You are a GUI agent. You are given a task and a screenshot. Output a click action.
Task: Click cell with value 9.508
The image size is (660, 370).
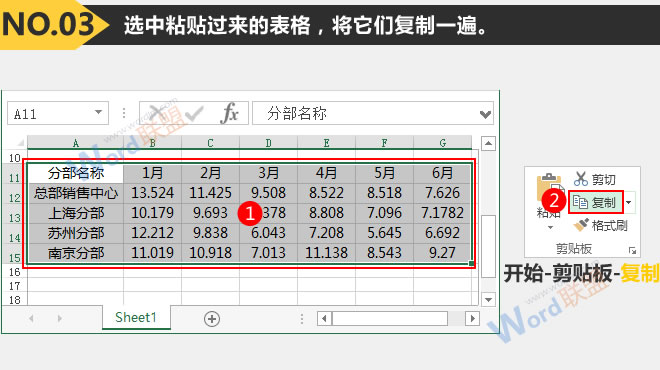[269, 193]
